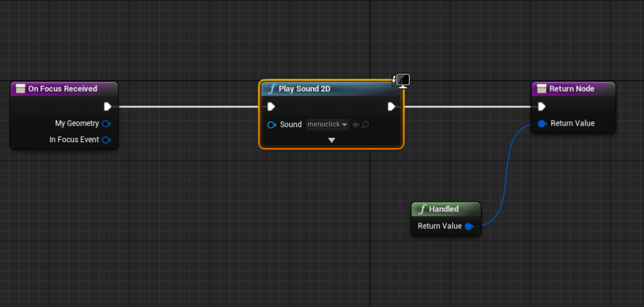This screenshot has height=307, width=644.
Task: Click the Handled node's Return Value output pin
Action: click(469, 226)
